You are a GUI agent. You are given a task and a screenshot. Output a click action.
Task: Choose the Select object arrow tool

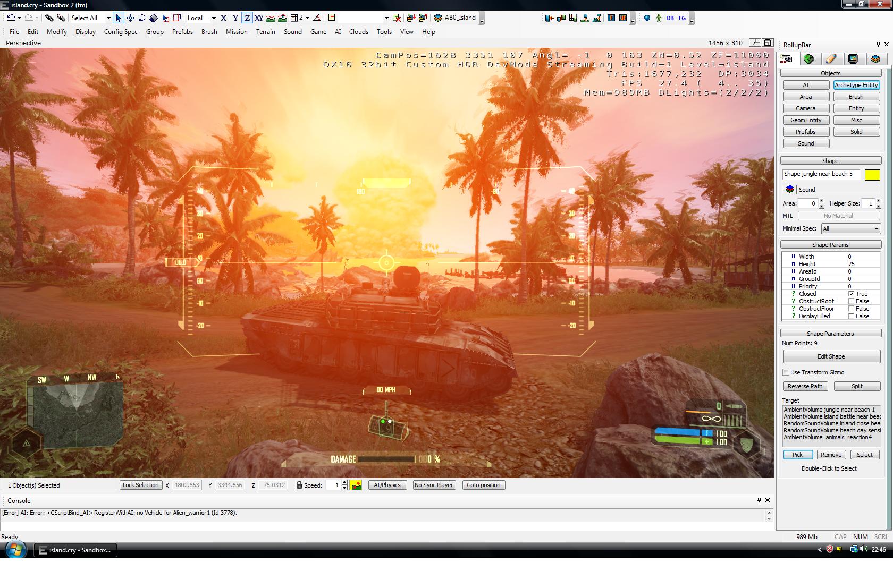[119, 18]
